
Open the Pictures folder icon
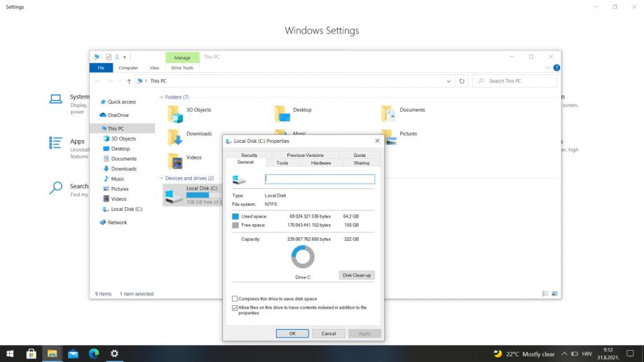pos(388,137)
